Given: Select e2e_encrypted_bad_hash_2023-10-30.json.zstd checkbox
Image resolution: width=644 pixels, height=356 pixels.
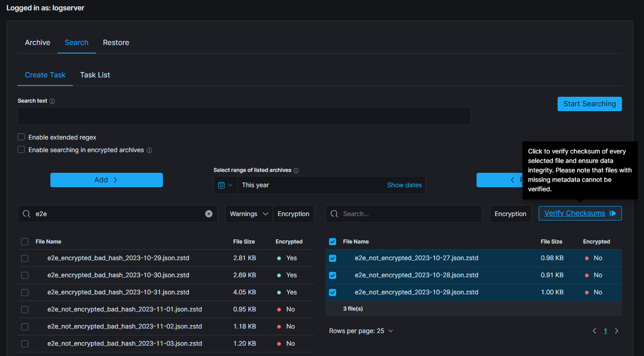Looking at the screenshot, I should pos(25,275).
